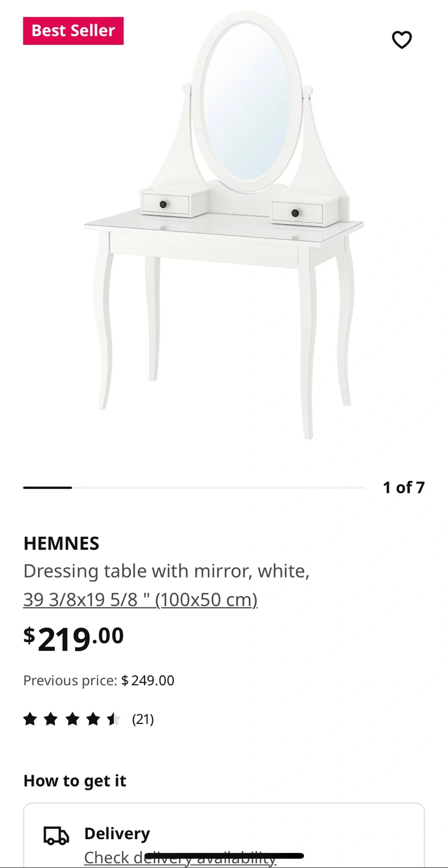Image resolution: width=448 pixels, height=868 pixels.
Task: Click the Dressing table with mirror description
Action: [166, 570]
